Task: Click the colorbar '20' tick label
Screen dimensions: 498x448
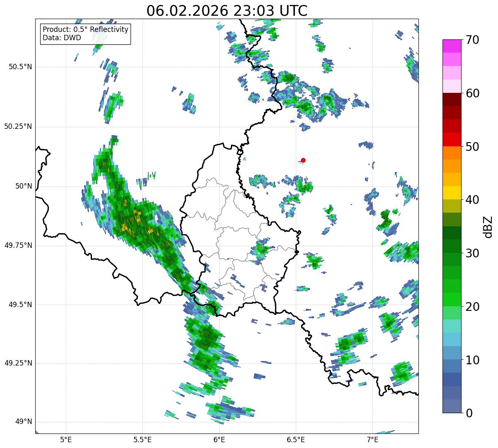Action: click(472, 307)
